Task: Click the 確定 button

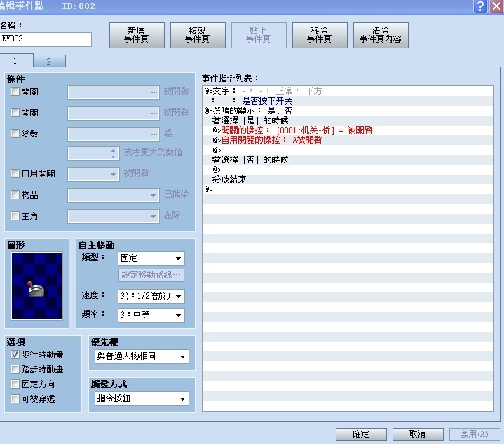Action: coord(361,434)
